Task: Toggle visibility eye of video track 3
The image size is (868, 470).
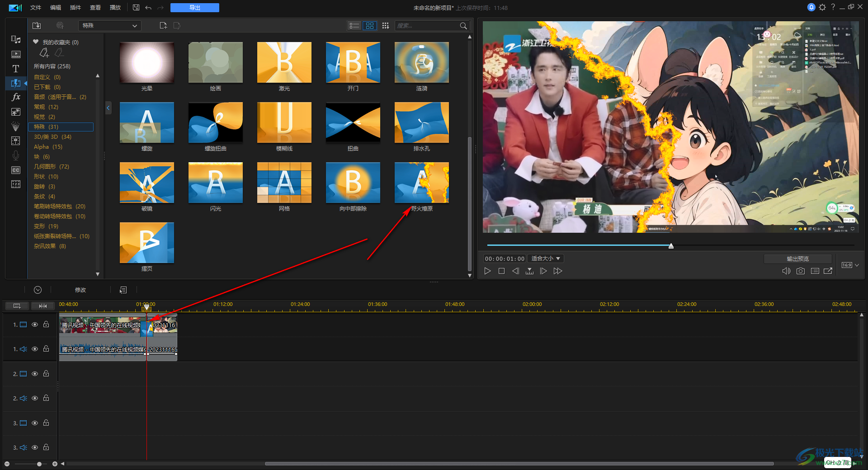Action: pos(35,423)
